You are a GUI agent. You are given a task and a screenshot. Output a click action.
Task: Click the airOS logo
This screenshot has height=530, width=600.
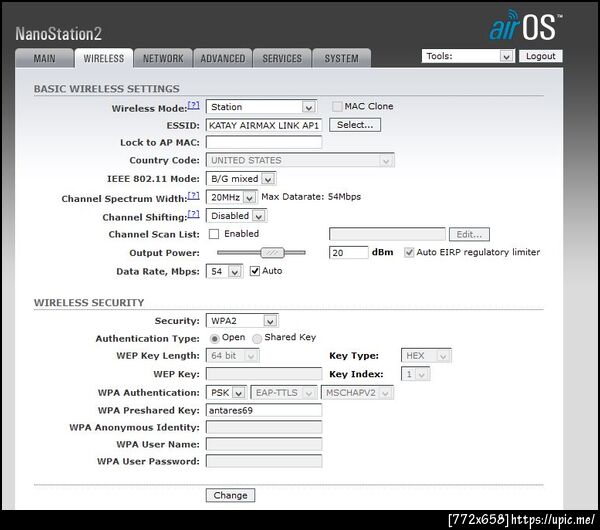(x=526, y=25)
